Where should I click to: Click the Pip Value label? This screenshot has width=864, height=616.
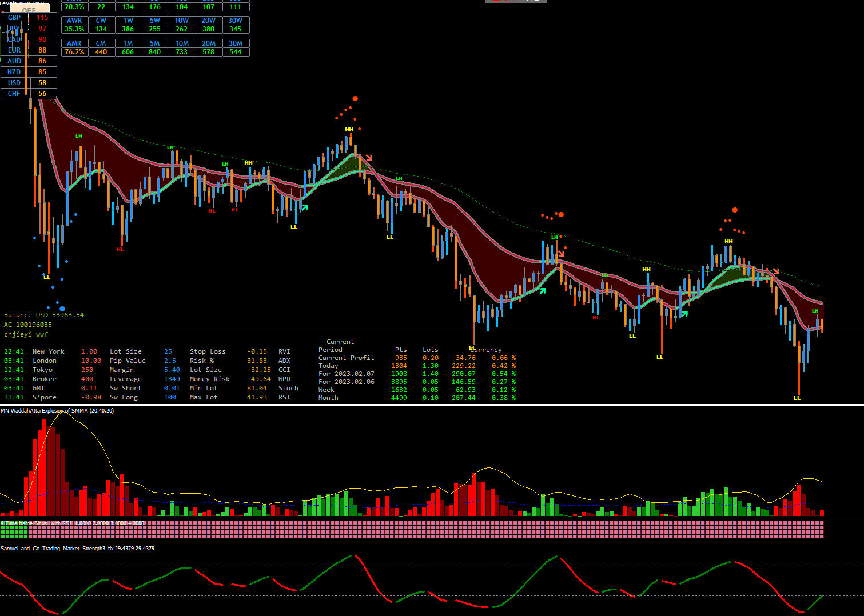[128, 361]
